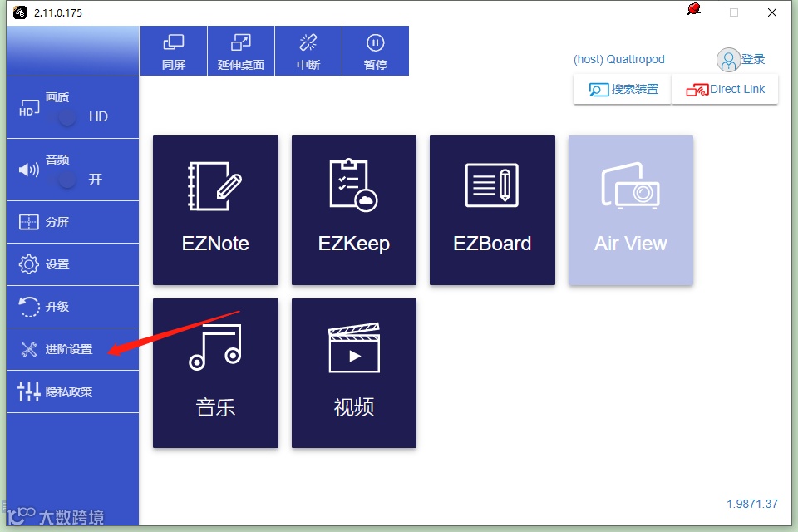Click the user avatar icon
The image size is (798, 532).
728,60
